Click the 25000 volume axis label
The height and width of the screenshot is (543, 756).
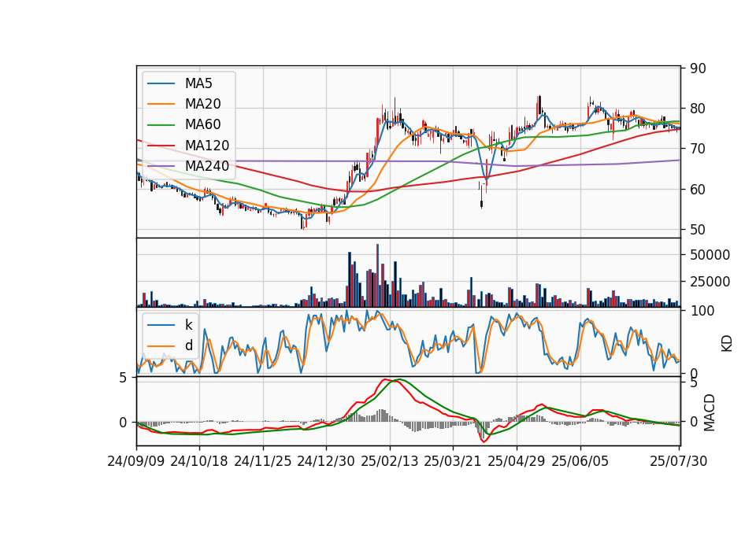click(710, 282)
